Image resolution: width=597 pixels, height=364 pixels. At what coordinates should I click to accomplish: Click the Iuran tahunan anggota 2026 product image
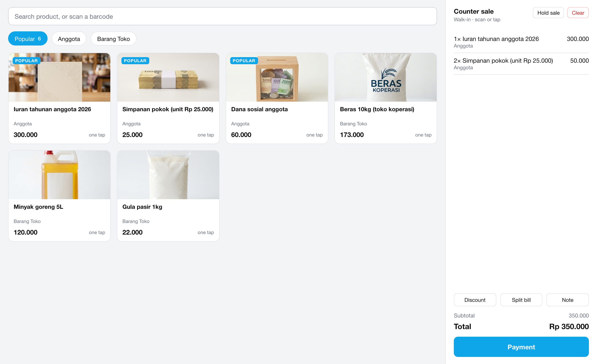coord(59,77)
